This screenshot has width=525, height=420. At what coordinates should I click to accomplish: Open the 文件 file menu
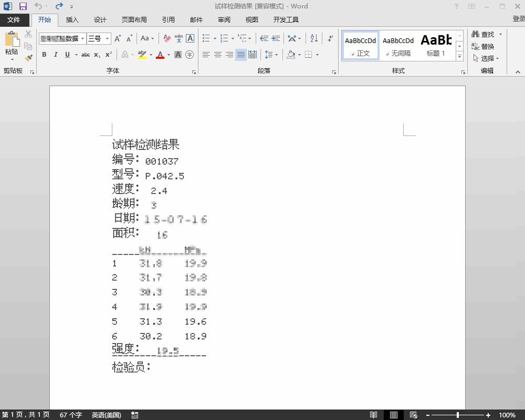click(x=14, y=20)
